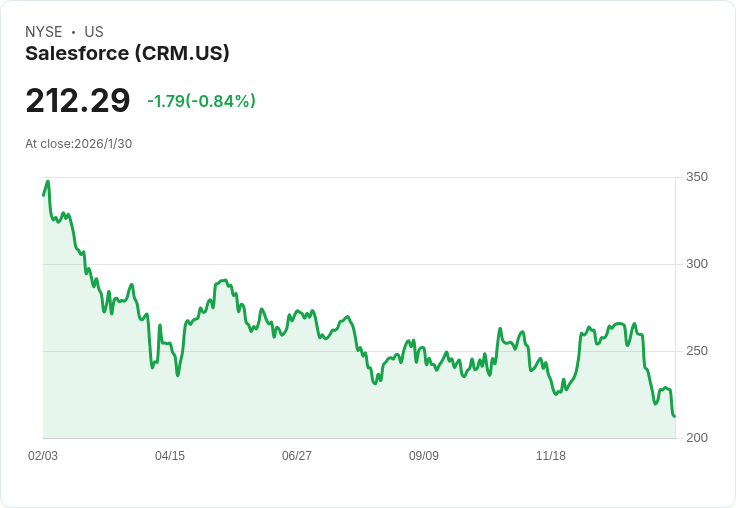This screenshot has height=508, width=736.
Task: Choose the 11/18 date axis label
Action: (x=551, y=456)
